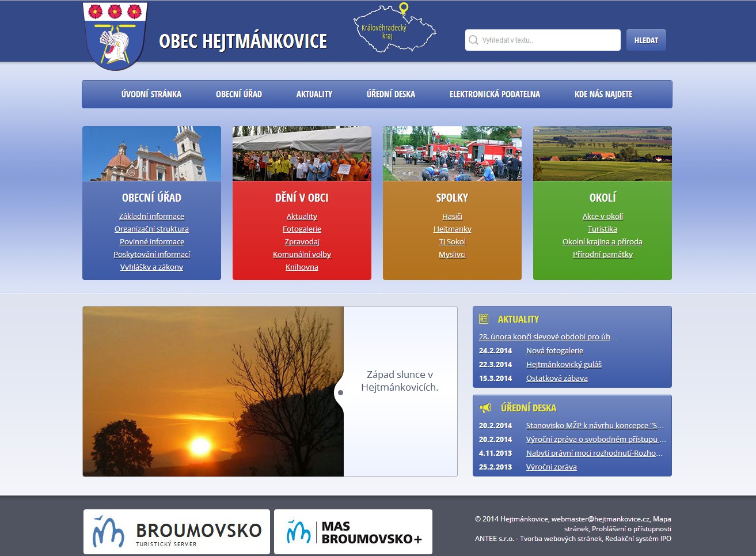Image resolution: width=756 pixels, height=556 pixels.
Task: Open Úvodní stránka in the navigation bar
Action: pos(151,94)
